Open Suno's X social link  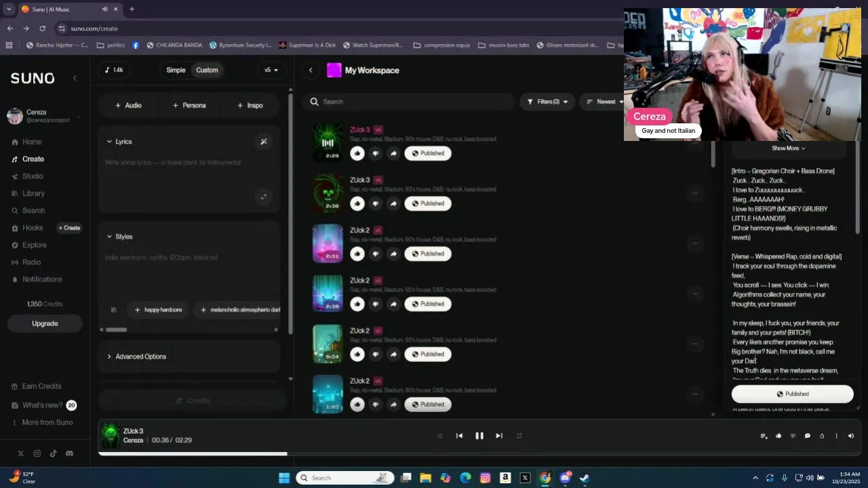pyautogui.click(x=20, y=453)
